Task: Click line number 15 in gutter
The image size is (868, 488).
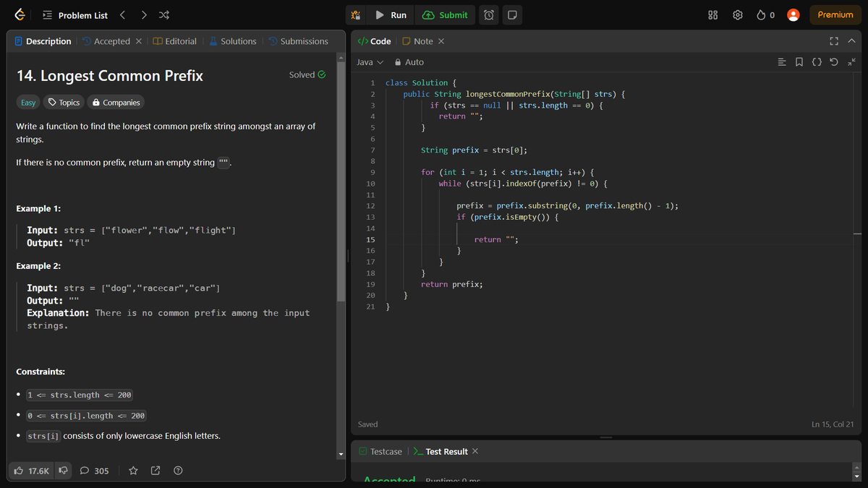Action: [x=370, y=239]
